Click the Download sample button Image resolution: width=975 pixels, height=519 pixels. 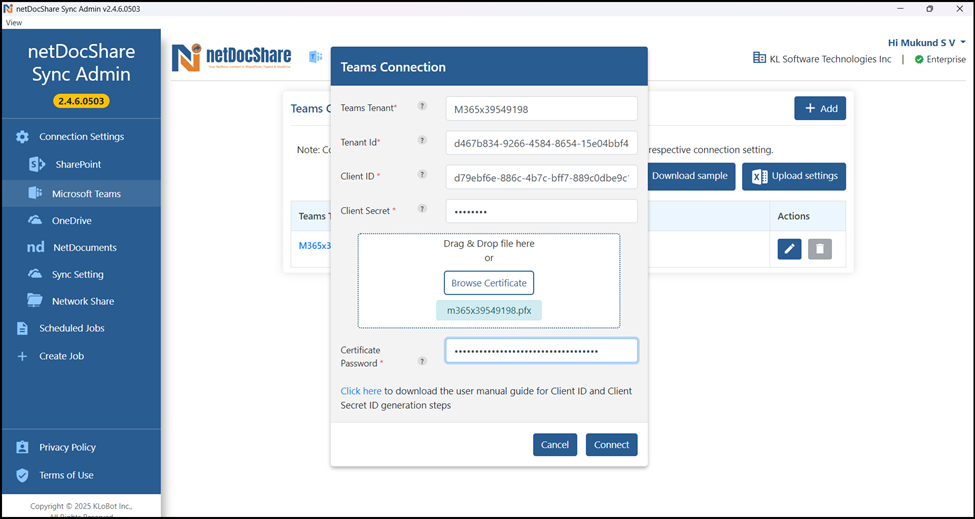coord(691,176)
